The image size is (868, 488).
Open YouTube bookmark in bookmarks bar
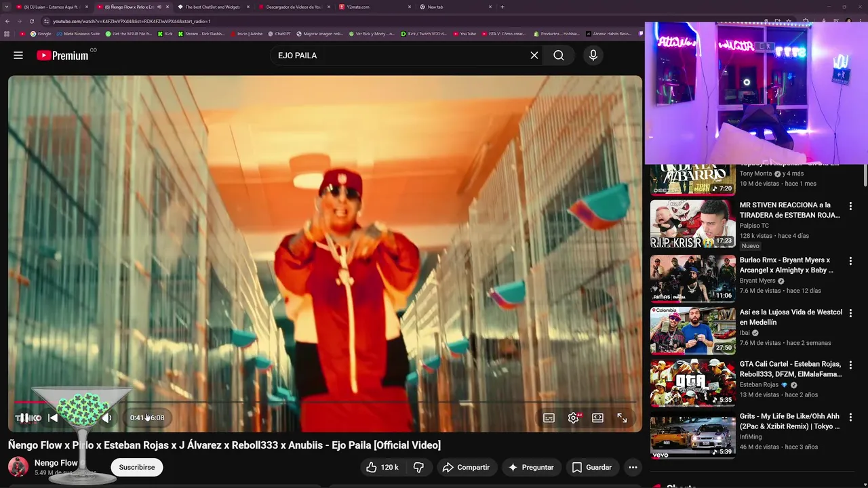click(x=465, y=34)
